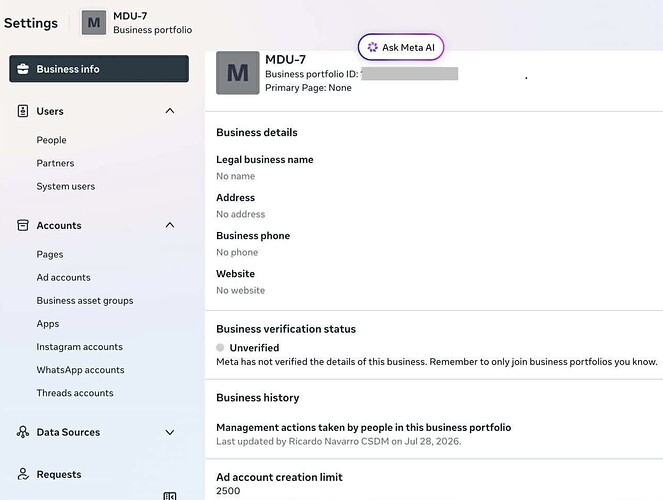This screenshot has height=500, width=663.
Task: Click the sidebar layout icon below Requests
Action: [x=170, y=496]
